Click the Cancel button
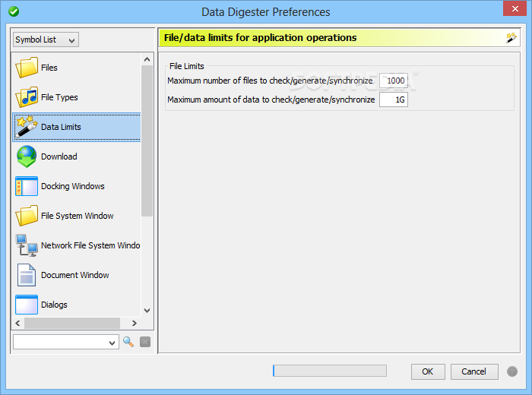Screen dimensions: 532x395 pyautogui.click(x=474, y=371)
